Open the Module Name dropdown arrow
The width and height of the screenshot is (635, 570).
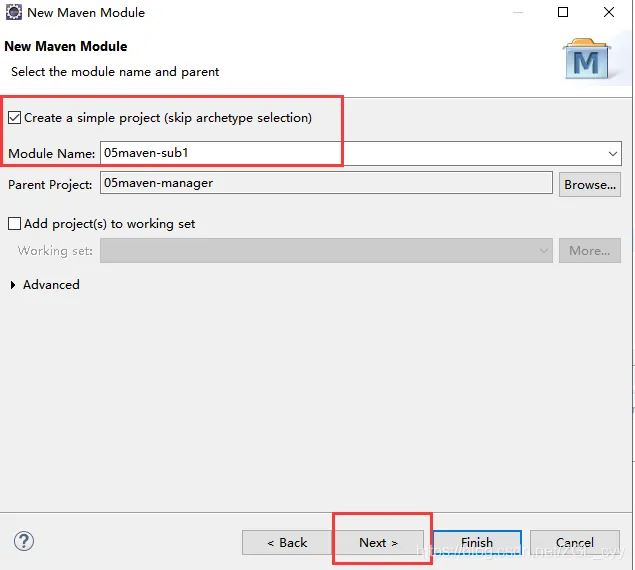[x=612, y=154]
